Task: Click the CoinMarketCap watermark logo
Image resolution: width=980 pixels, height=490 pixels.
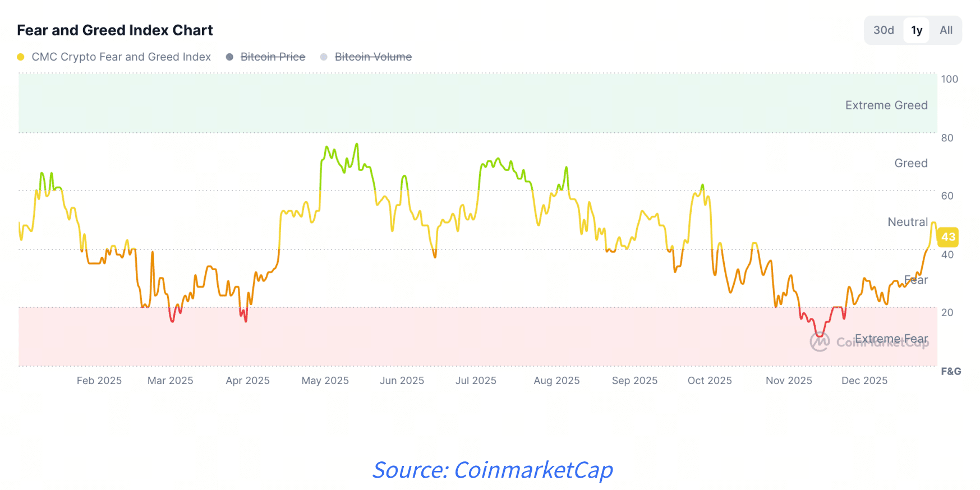Action: tap(820, 342)
